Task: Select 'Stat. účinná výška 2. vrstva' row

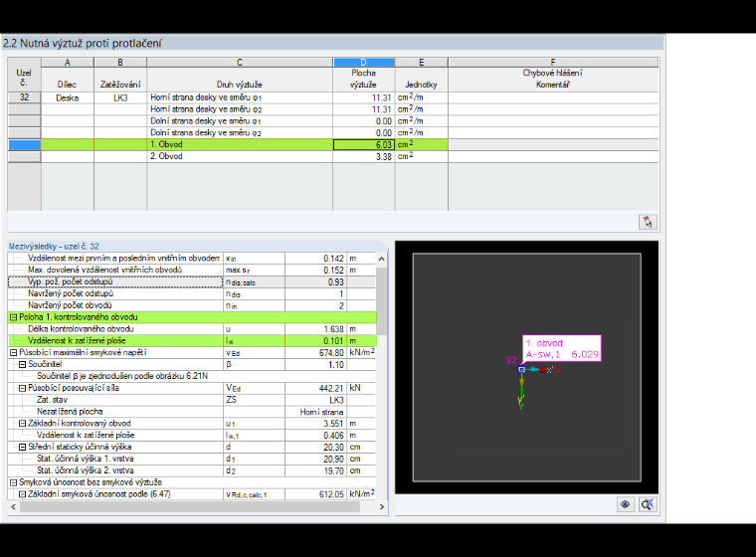Action: pos(192,470)
